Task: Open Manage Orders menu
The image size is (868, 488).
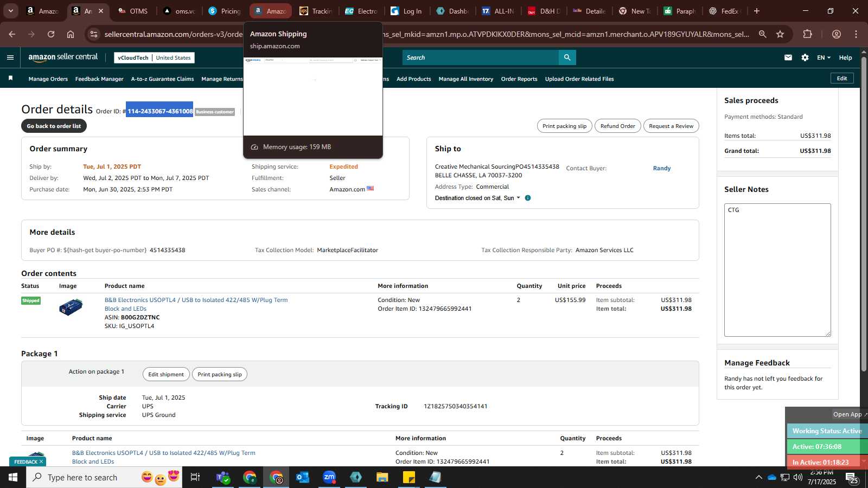Action: coord(48,79)
